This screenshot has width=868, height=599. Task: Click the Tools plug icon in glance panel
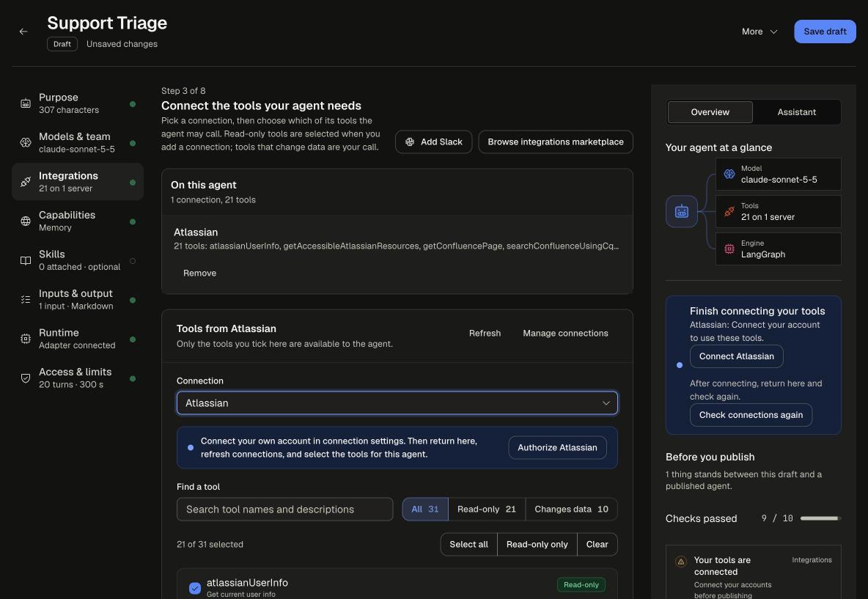click(x=729, y=211)
